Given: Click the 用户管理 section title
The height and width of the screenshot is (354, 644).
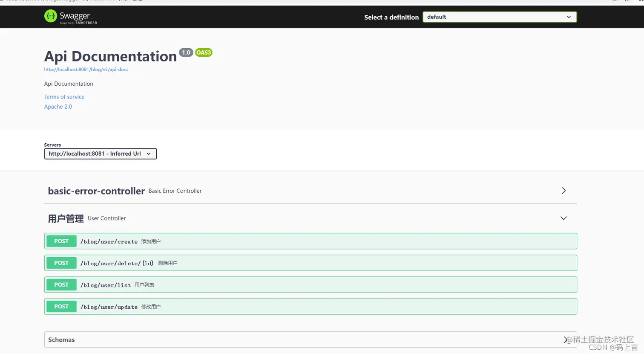Looking at the screenshot, I should (66, 218).
